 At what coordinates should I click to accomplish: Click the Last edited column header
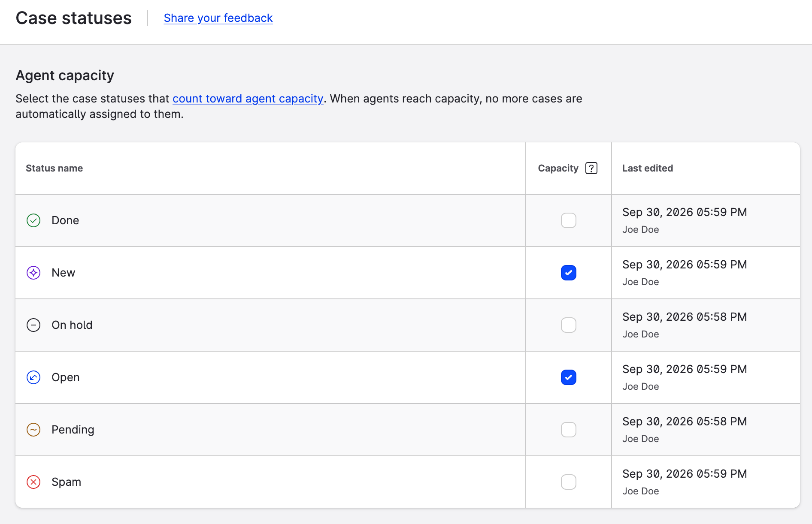coord(648,168)
